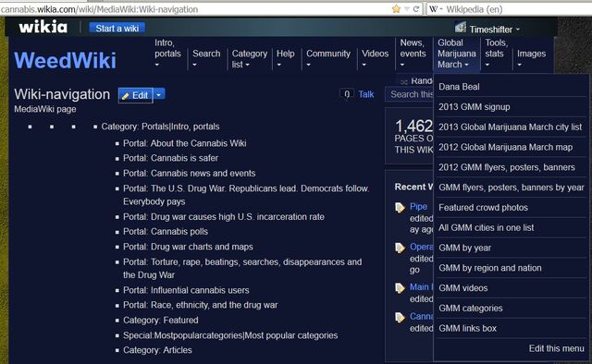Image resolution: width=592 pixels, height=364 pixels.
Task: Collapse the Global Marijuana March menu
Action: click(466, 65)
